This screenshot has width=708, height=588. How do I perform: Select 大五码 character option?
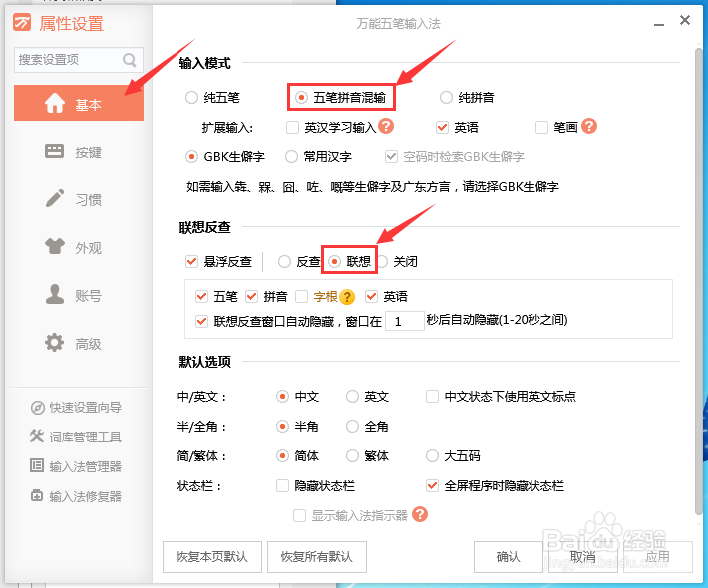click(432, 455)
